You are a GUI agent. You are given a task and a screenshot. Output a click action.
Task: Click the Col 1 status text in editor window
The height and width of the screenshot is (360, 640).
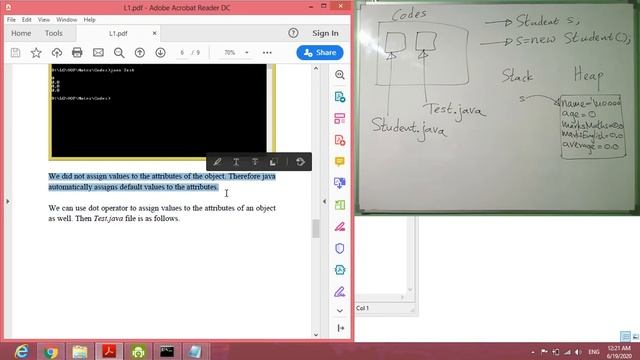362,308
